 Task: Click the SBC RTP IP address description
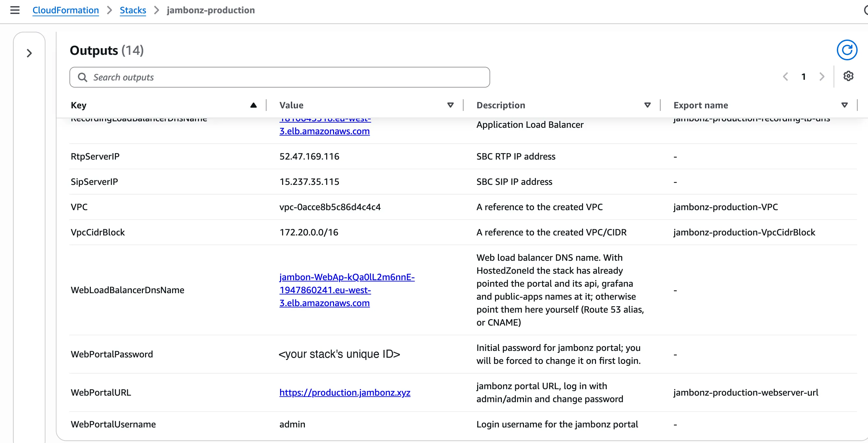516,157
